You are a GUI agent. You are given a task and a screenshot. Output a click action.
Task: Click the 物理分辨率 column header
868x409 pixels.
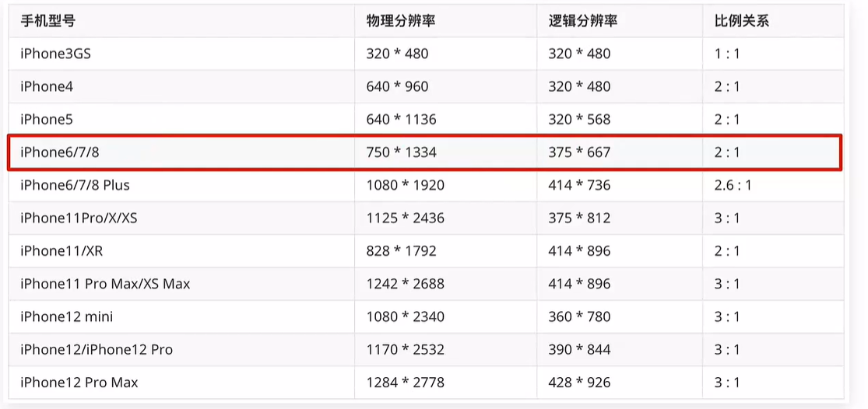click(400, 21)
